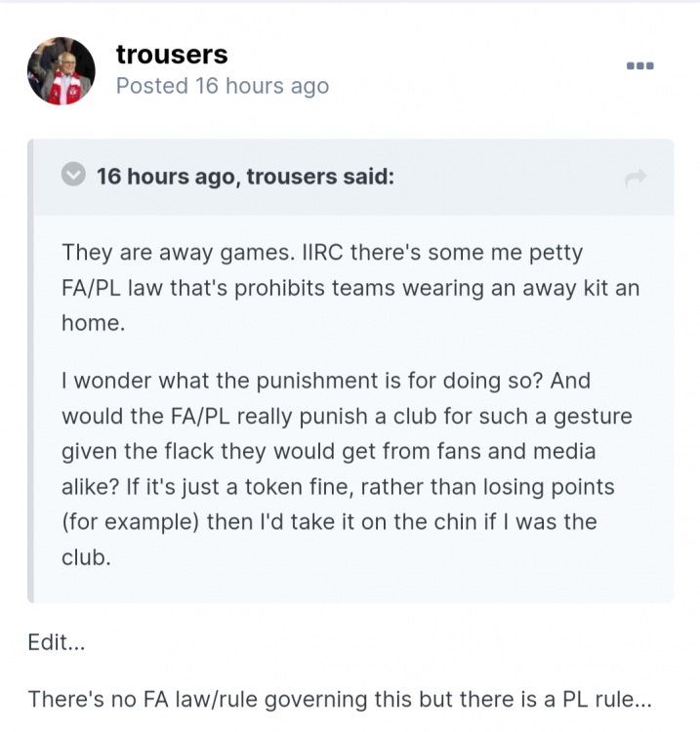Screen dimensions: 700x732
Task: Click the trousers profile avatar
Action: click(x=61, y=71)
